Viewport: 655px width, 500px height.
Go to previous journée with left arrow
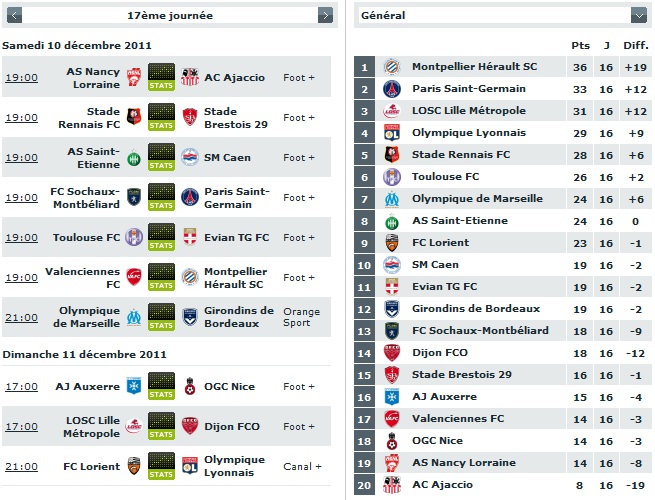coord(14,15)
